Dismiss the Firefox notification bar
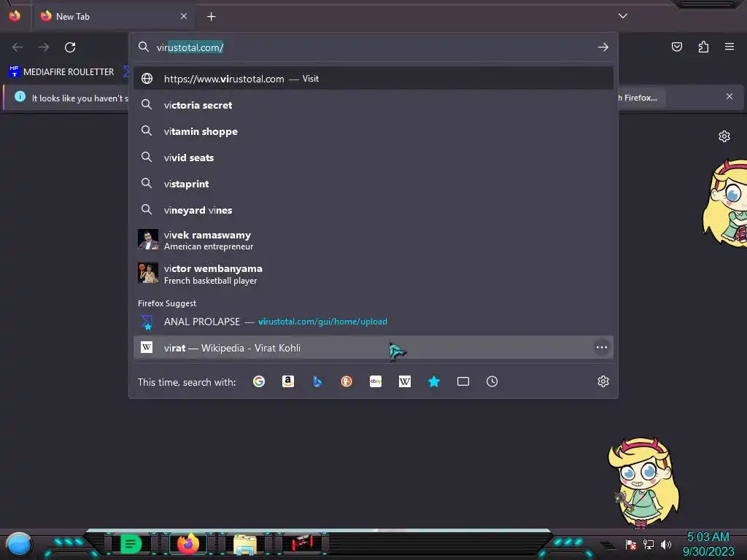The image size is (747, 560). click(729, 96)
